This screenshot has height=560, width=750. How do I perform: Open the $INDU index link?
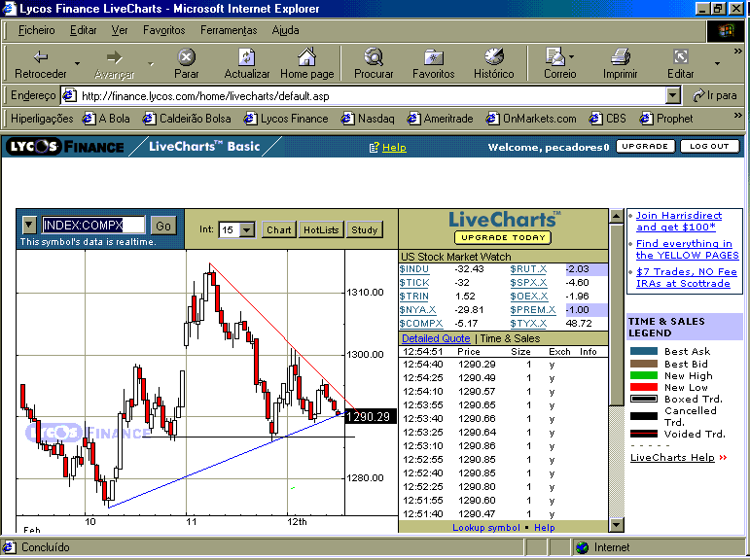[x=414, y=269]
